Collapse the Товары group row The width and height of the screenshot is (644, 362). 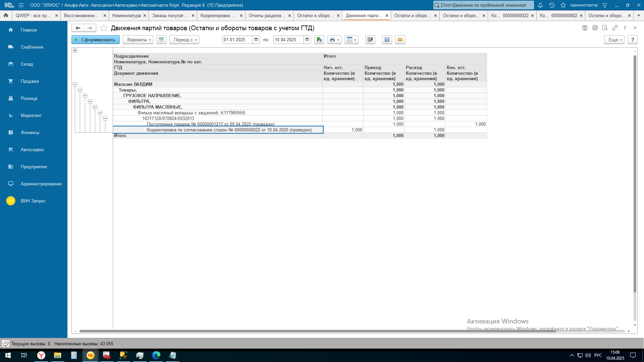click(x=80, y=90)
